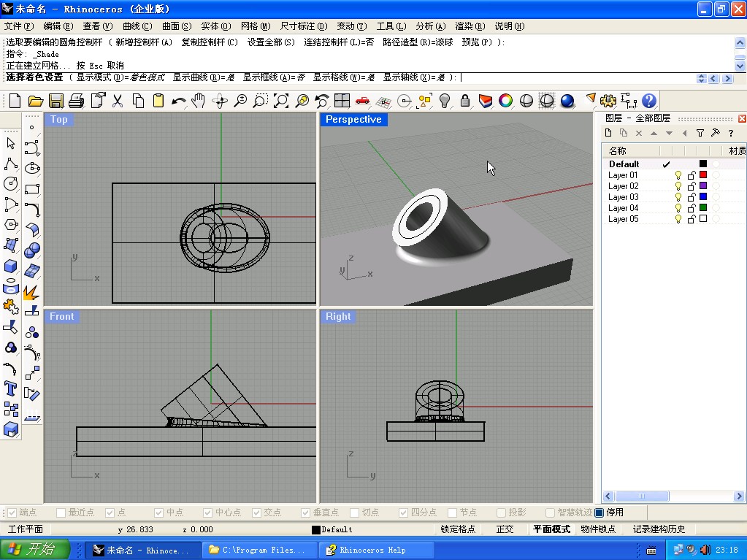This screenshot has height=560, width=747.
Task: Toggle the 停用 (Disable) osnap checkbox
Action: [x=599, y=513]
